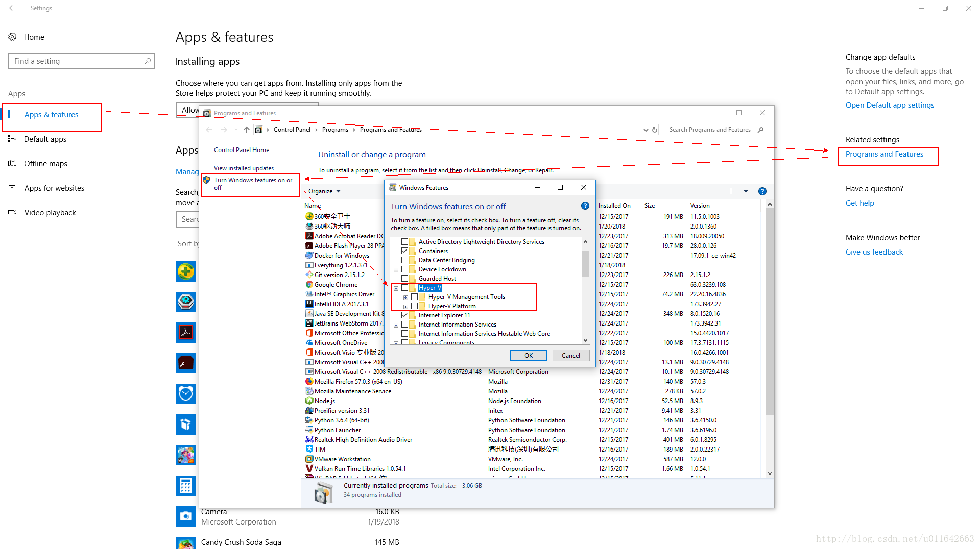
Task: Click Turn Windows features on or off
Action: pos(253,184)
